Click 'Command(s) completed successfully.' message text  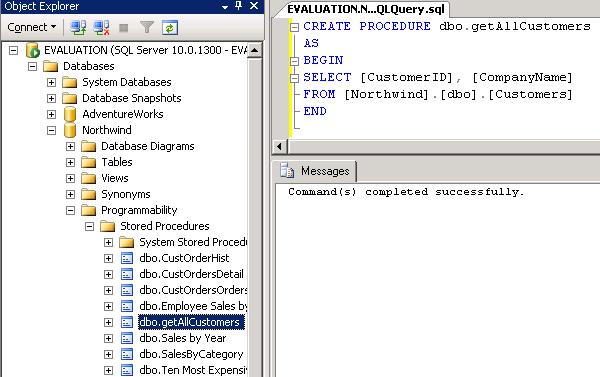point(406,192)
